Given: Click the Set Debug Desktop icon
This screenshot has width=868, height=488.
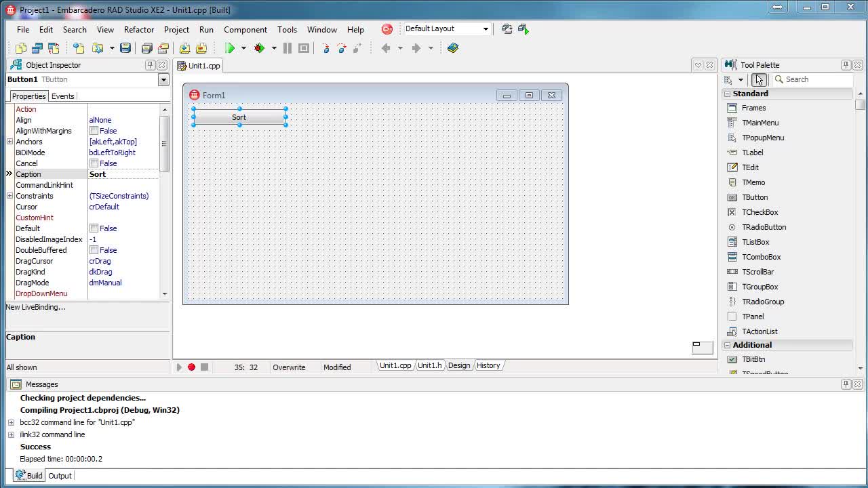Looking at the screenshot, I should pos(524,28).
